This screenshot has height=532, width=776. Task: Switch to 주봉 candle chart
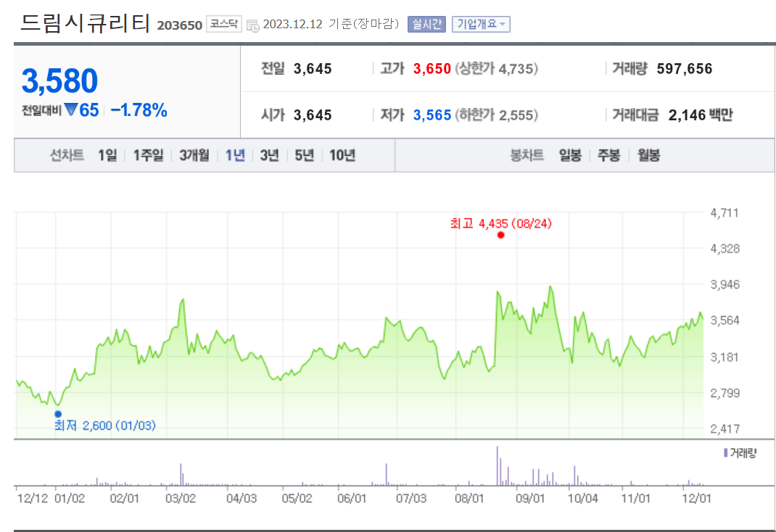point(608,155)
